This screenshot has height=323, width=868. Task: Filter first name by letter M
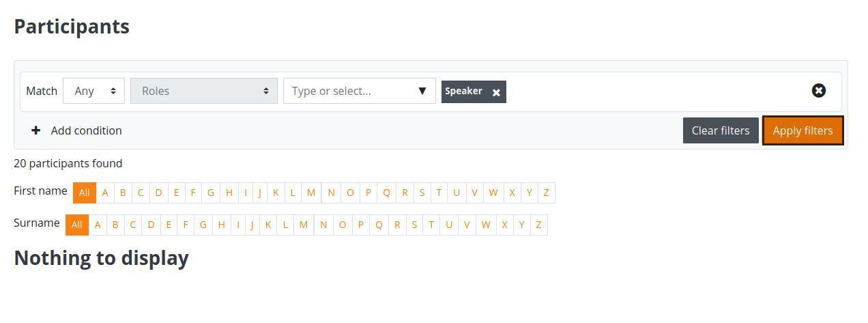click(311, 193)
